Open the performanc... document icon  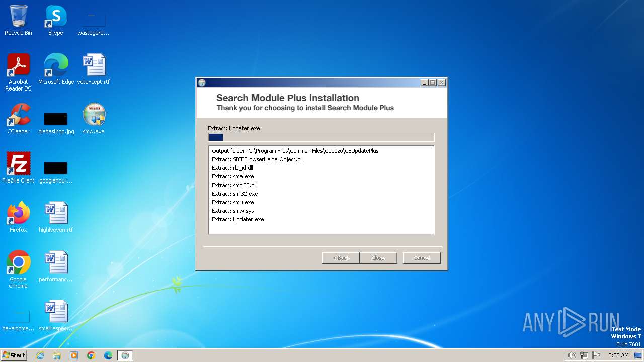[56, 266]
